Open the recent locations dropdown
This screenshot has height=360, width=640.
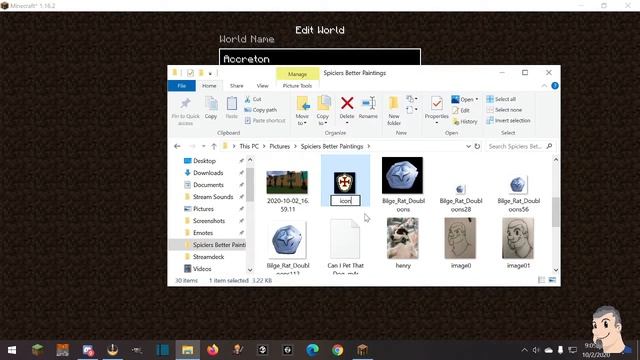coord(204,146)
